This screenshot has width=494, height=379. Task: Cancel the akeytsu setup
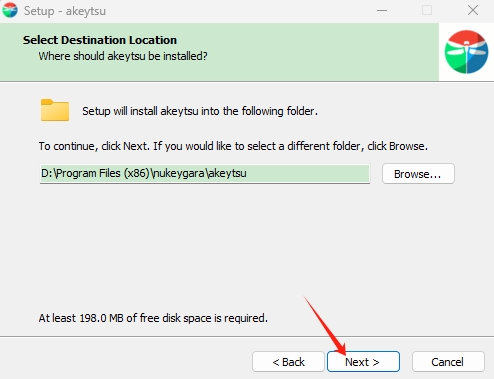[448, 361]
